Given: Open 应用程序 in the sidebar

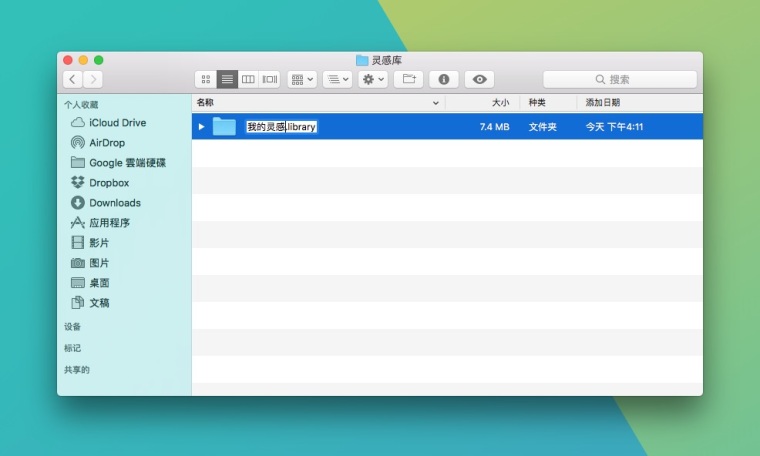Looking at the screenshot, I should [100, 223].
